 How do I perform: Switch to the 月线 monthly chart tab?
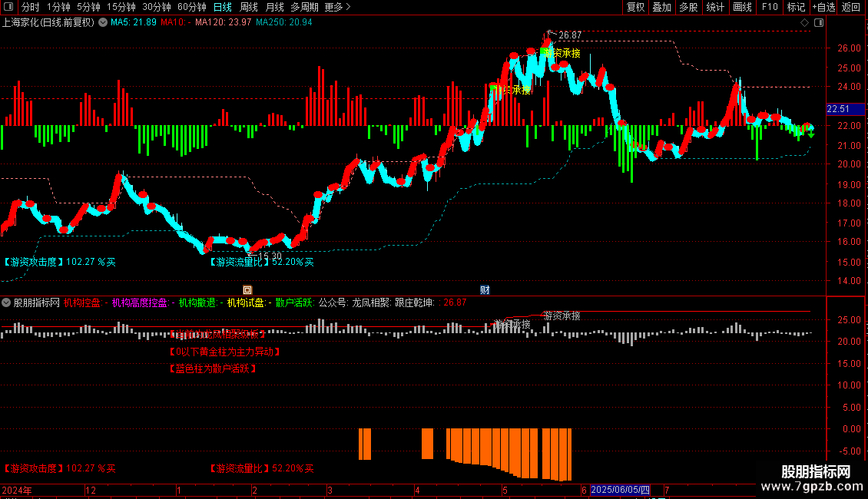(274, 7)
